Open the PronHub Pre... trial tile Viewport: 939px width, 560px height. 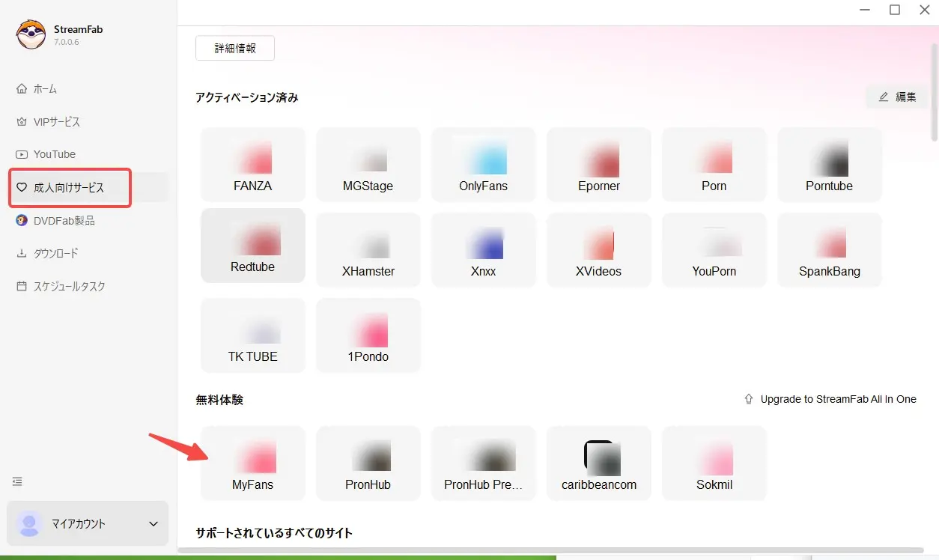click(484, 463)
